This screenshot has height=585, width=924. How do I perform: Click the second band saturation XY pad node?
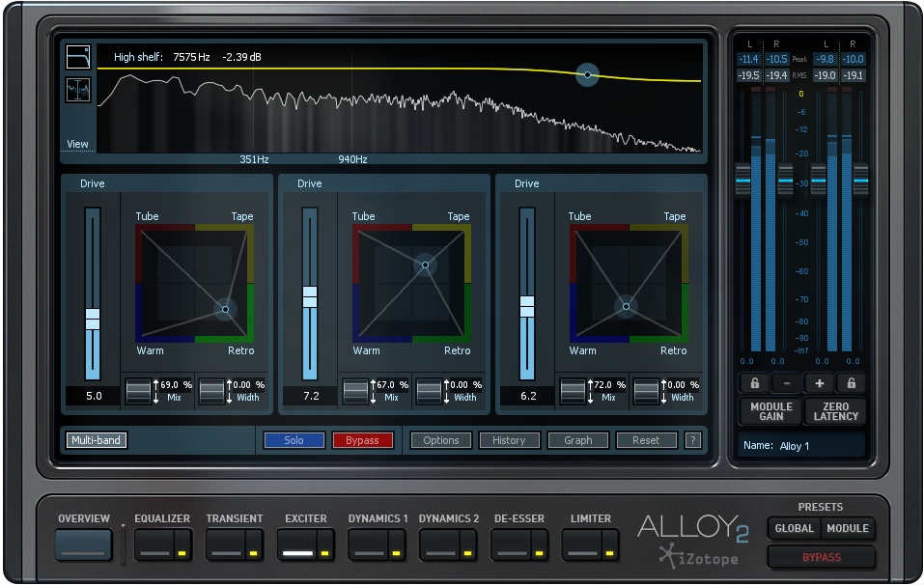(425, 265)
